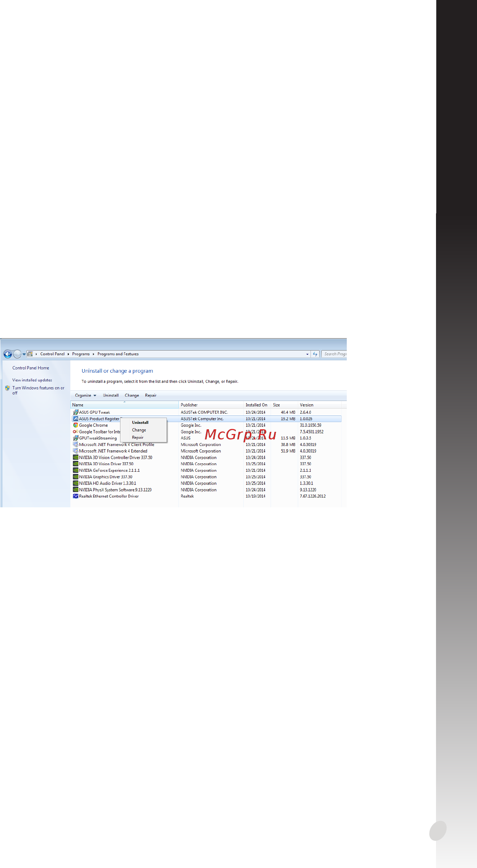Click Programs and Features breadcrumb segment
This screenshot has height=868, width=477.
[x=118, y=354]
